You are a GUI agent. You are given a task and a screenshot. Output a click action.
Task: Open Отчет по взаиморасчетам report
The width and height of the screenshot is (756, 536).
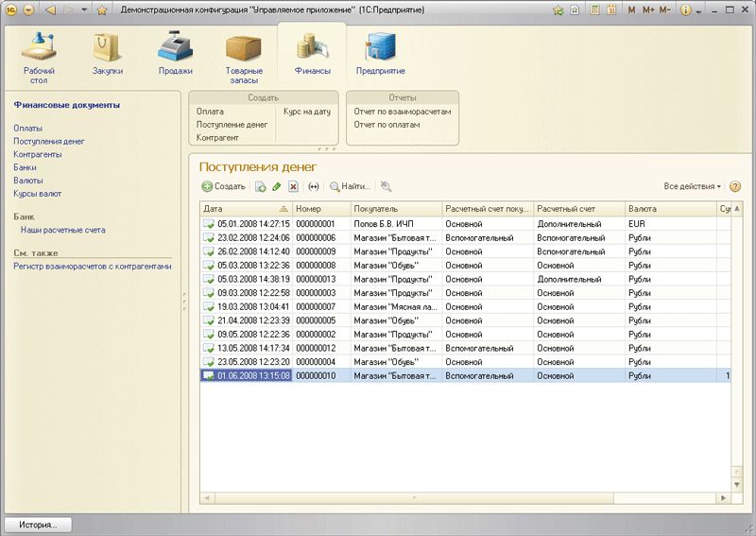[402, 112]
